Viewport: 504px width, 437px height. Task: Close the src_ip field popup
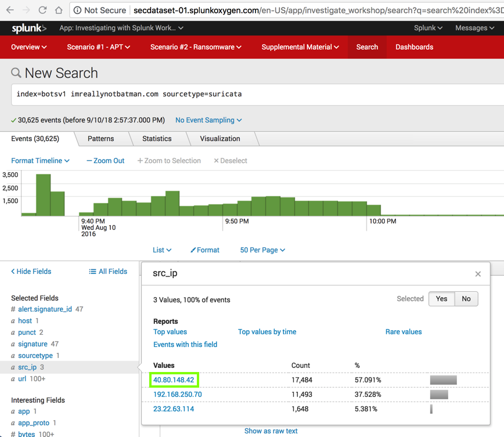click(478, 274)
